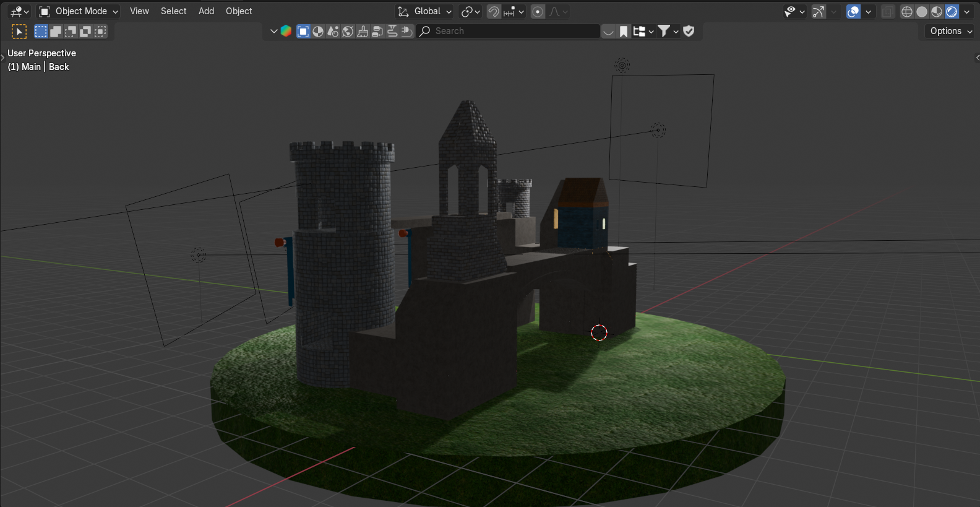Viewport: 980px width, 507px height.
Task: Toggle proportional editing
Action: [538, 11]
